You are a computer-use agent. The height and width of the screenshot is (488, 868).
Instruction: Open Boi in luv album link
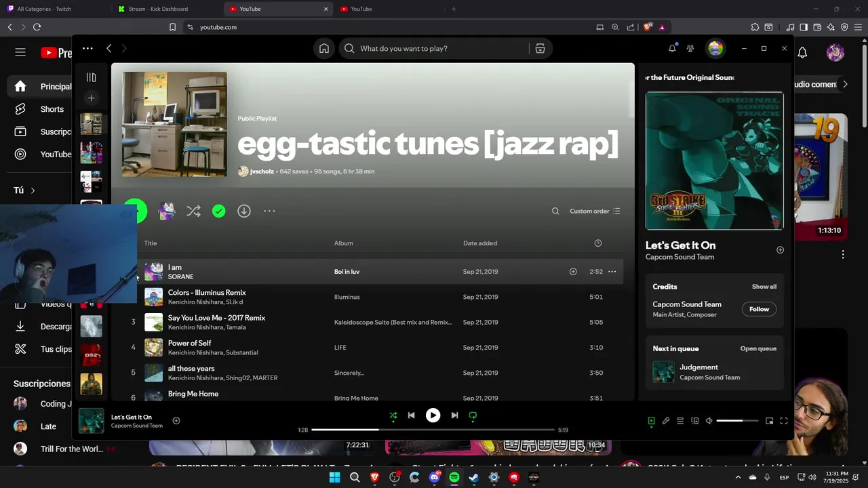pyautogui.click(x=347, y=272)
